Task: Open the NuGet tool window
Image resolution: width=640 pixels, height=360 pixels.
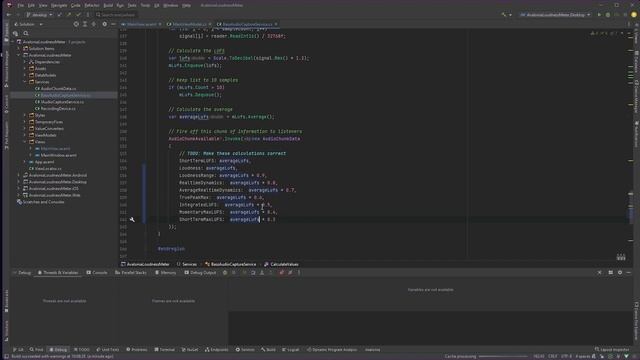Action: point(190,350)
